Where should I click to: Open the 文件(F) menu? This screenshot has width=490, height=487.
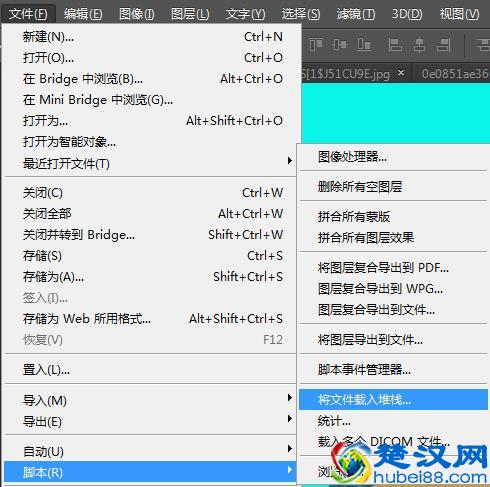[x=28, y=14]
